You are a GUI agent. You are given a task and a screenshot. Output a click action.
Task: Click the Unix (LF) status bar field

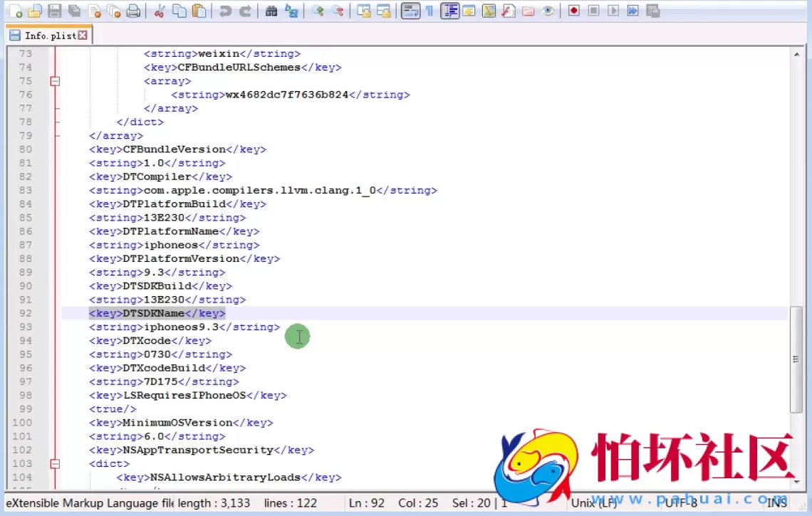(593, 502)
